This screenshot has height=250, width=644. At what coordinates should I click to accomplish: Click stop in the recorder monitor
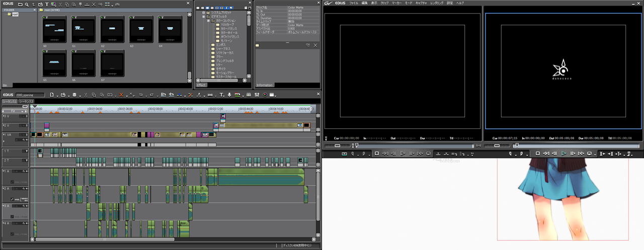[537, 153]
